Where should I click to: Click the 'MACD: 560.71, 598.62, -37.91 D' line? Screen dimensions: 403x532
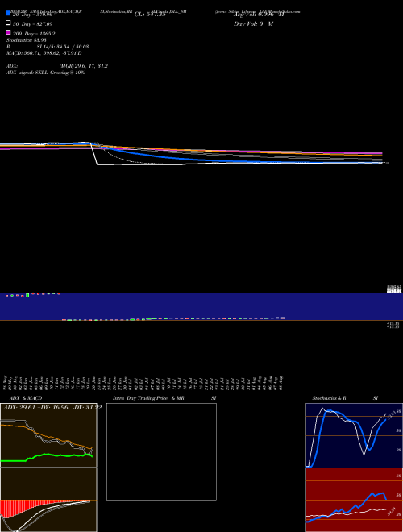click(x=44, y=53)
